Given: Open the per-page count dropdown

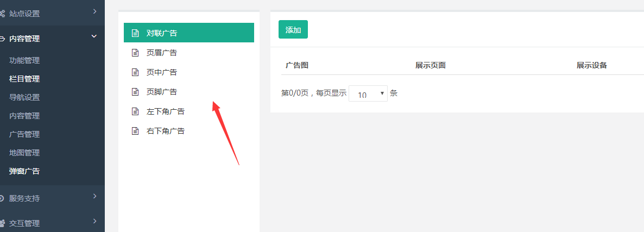Looking at the screenshot, I should 368,94.
